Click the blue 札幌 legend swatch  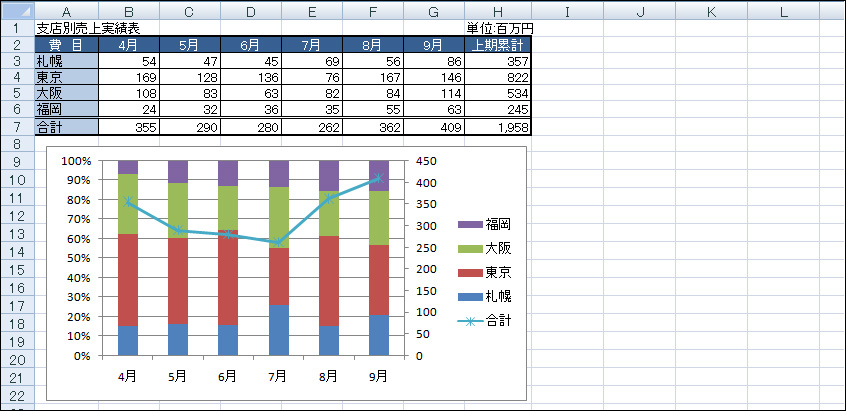pyautogui.click(x=468, y=297)
